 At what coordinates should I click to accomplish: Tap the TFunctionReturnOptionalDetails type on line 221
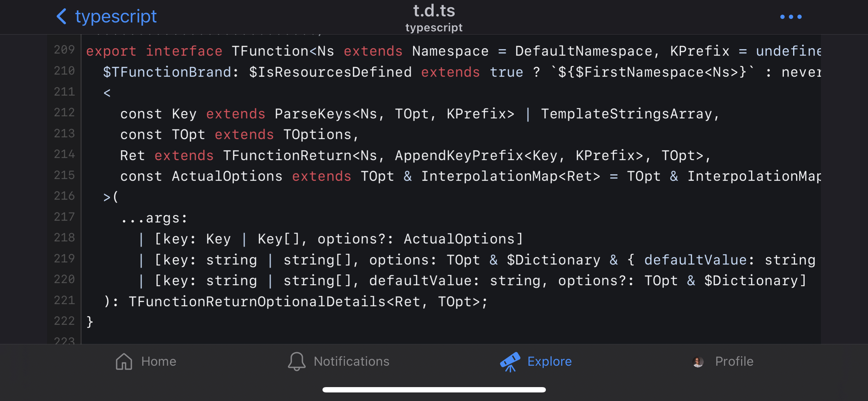click(257, 302)
